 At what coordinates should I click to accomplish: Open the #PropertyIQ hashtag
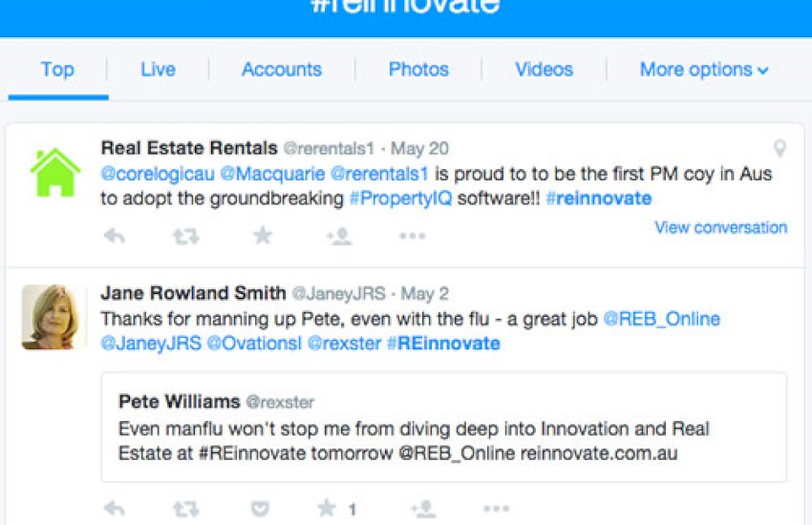point(401,199)
